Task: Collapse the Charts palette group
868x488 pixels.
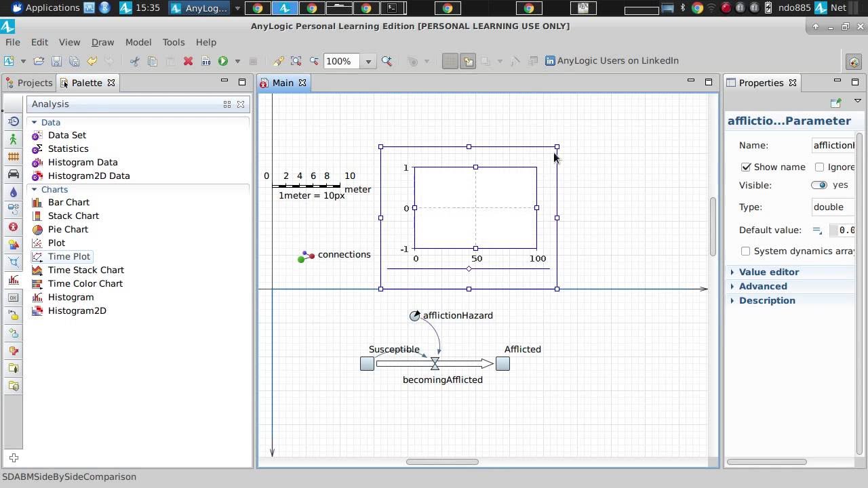Action: click(34, 190)
